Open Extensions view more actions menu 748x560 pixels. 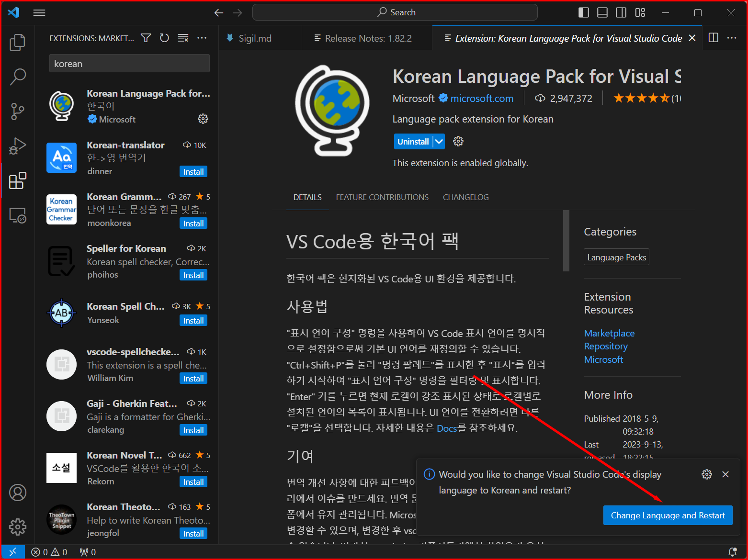click(202, 38)
